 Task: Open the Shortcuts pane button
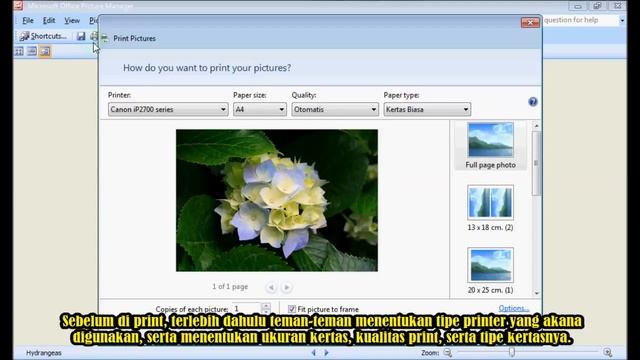(x=43, y=36)
